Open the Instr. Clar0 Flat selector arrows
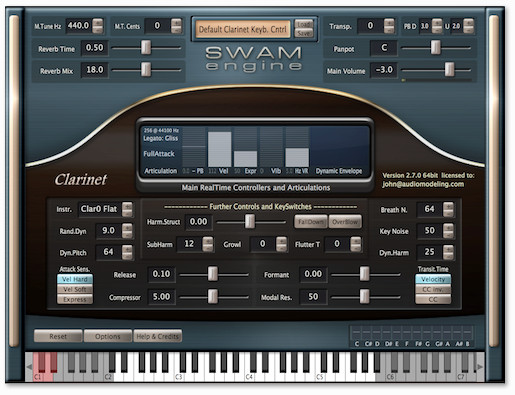 tap(127, 209)
